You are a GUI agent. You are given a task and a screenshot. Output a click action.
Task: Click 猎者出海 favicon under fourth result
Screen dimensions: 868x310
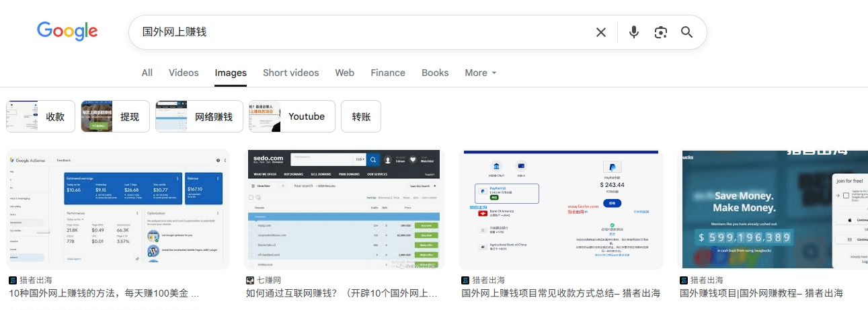tap(684, 280)
